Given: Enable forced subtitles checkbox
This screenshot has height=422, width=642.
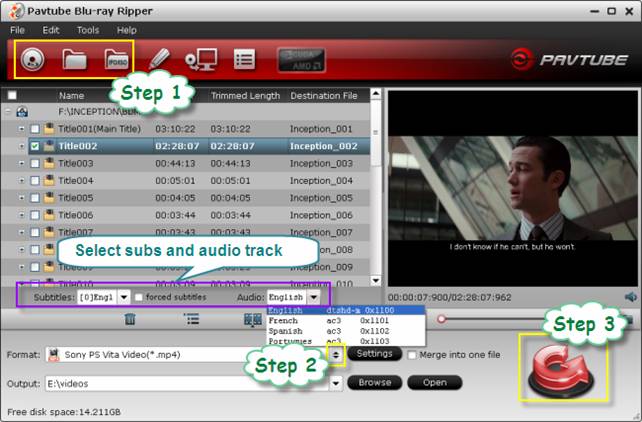Looking at the screenshot, I should coord(139,297).
